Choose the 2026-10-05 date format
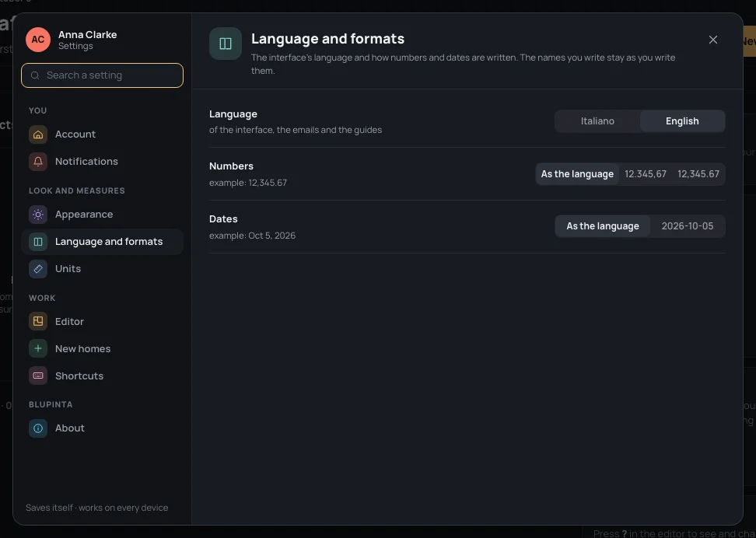 (688, 226)
